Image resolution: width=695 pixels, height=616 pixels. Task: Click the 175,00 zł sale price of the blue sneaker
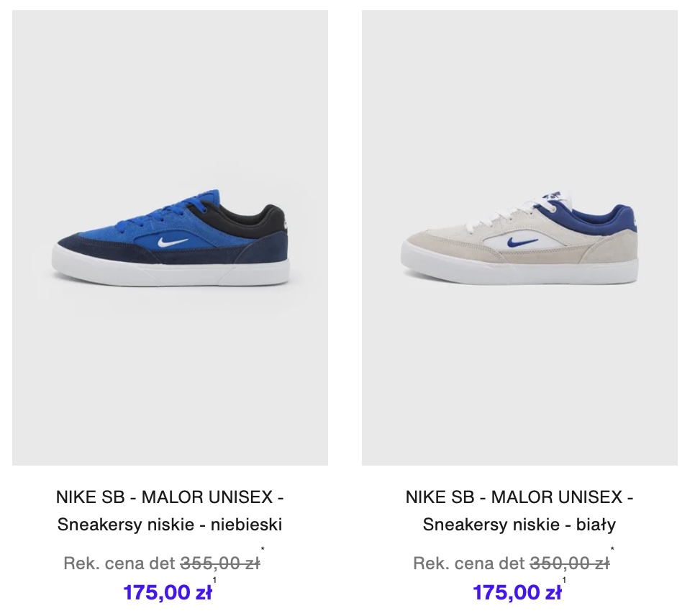tap(168, 592)
